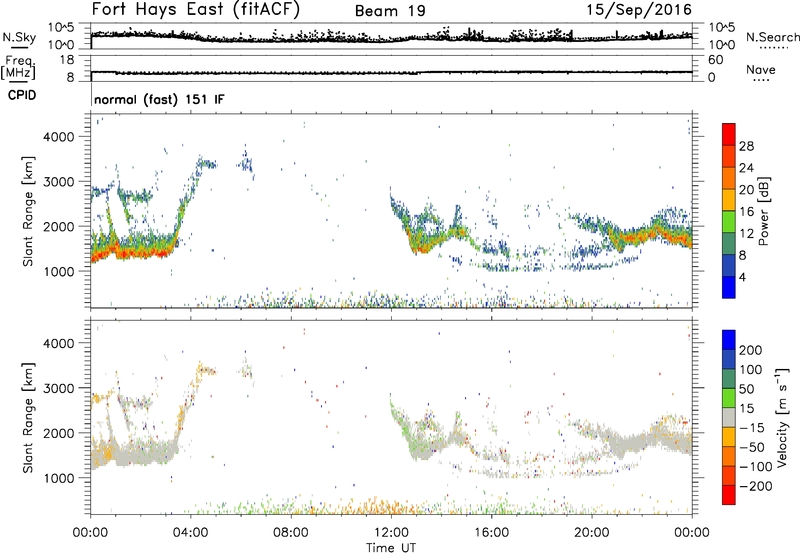The width and height of the screenshot is (800, 554).
Task: Click the frequency trace line in the Freq panel
Action: pyautogui.click(x=391, y=72)
